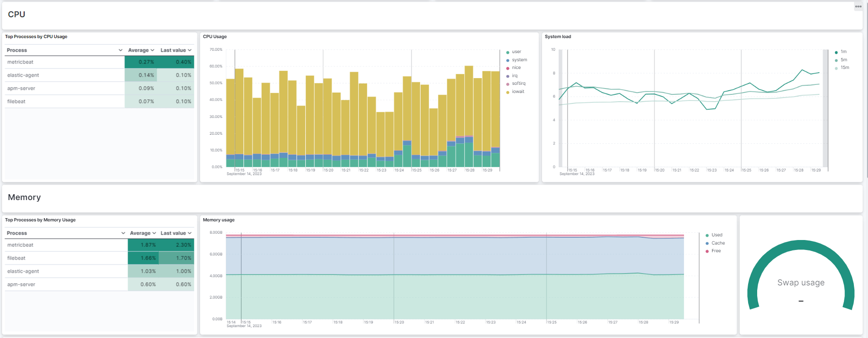
Task: Click the 0.60% last value memory cell
Action: 176,284
